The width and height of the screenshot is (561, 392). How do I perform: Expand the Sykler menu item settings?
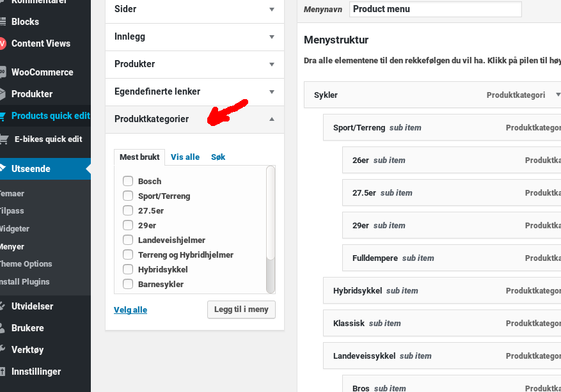[557, 95]
